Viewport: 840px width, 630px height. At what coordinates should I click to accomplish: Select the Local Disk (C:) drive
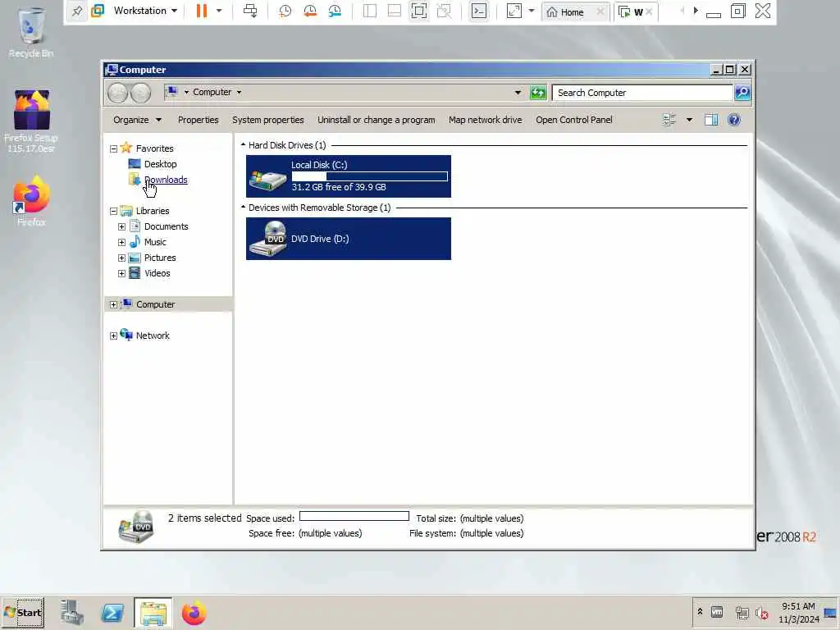[x=348, y=176]
